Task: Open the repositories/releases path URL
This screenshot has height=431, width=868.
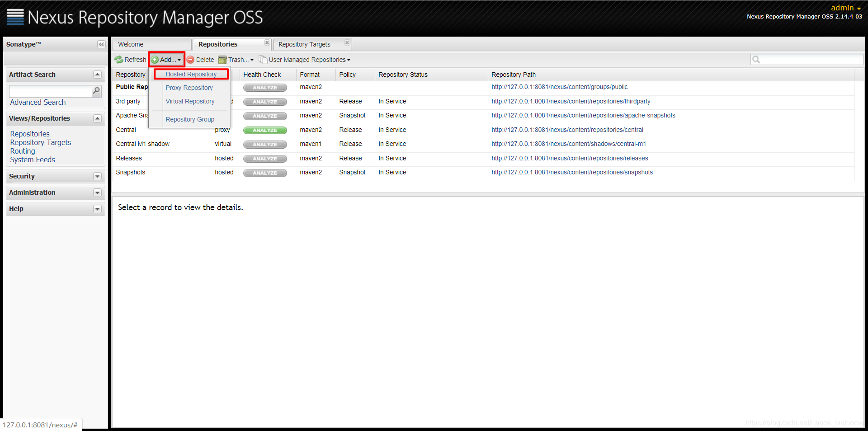Action: [570, 158]
